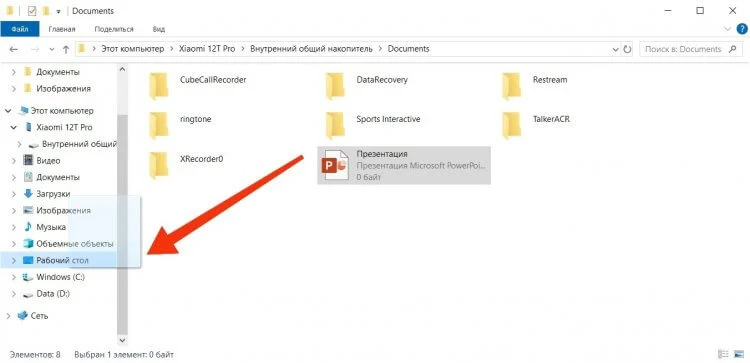Viewport: 750px width, 363px height.
Task: Click the CubeCallRecorder folder name
Action: [213, 80]
